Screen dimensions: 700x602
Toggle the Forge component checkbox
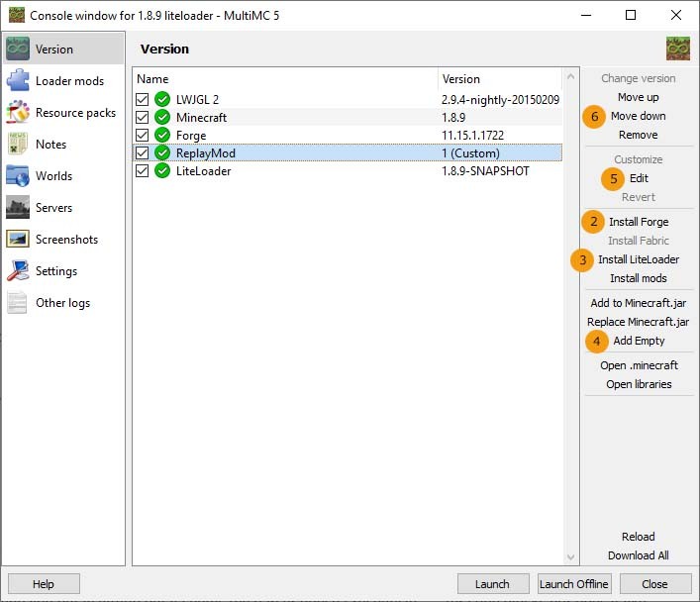143,135
